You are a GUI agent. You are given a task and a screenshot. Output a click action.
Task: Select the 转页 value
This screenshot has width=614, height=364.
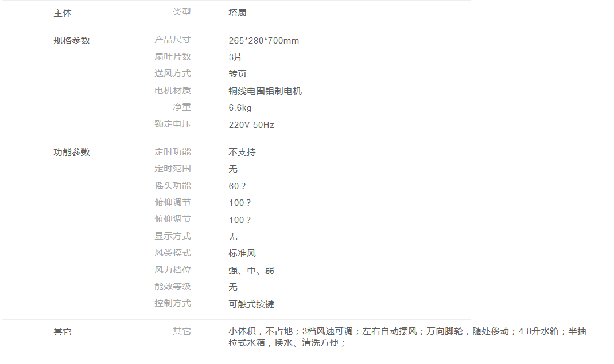tap(238, 74)
